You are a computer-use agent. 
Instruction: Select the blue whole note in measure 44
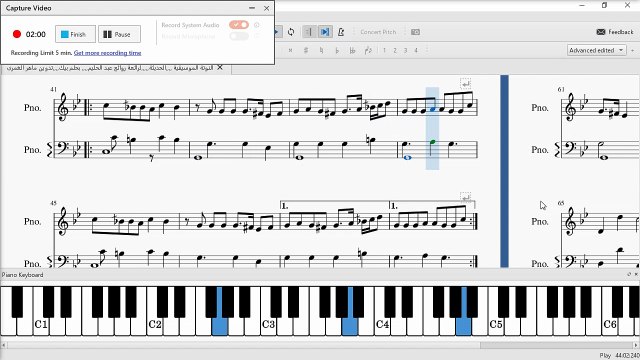tap(407, 158)
